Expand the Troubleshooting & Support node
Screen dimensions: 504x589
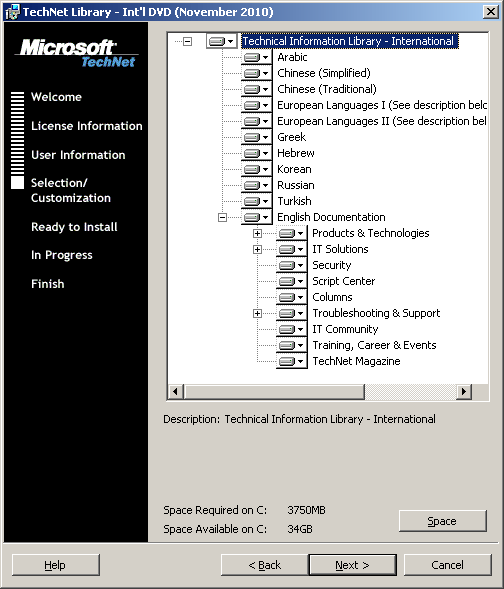257,313
